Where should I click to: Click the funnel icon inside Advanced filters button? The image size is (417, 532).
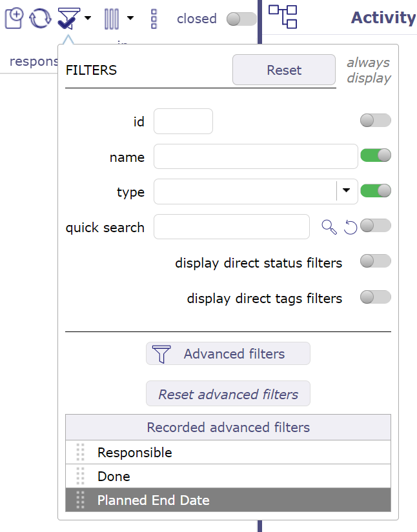pyautogui.click(x=161, y=353)
